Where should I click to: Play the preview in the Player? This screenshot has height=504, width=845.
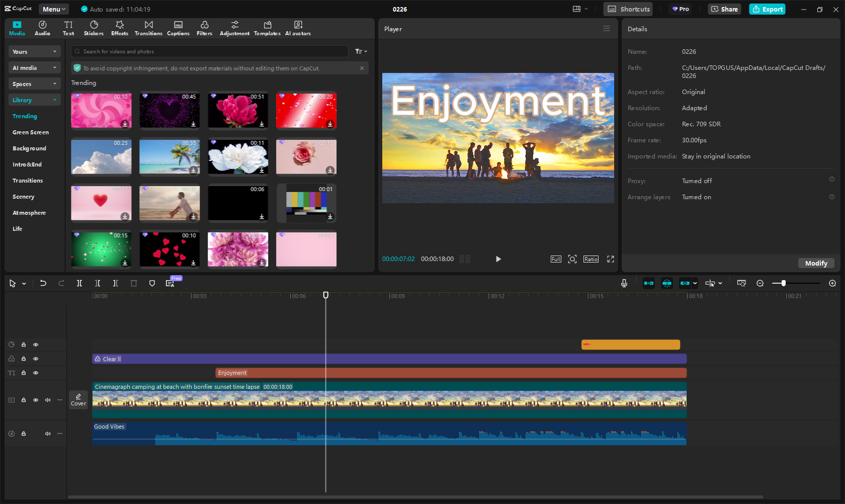tap(498, 259)
